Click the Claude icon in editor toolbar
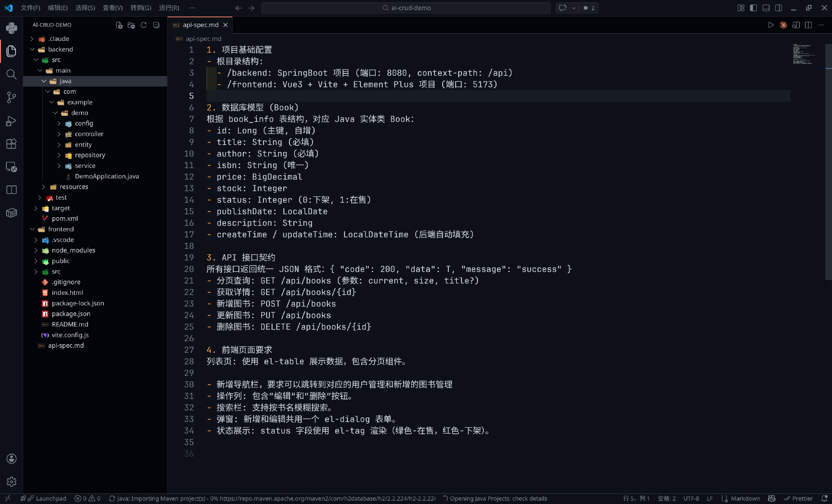This screenshot has height=504, width=832. point(783,25)
